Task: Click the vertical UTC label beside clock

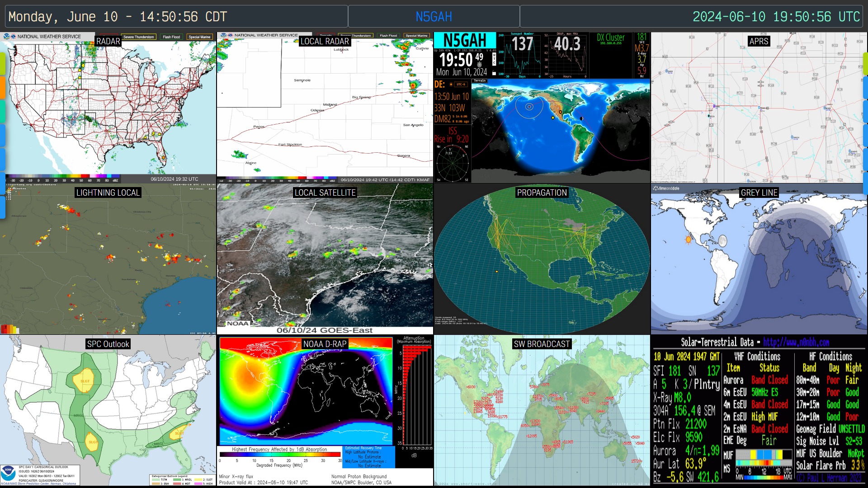Action: coord(494,59)
